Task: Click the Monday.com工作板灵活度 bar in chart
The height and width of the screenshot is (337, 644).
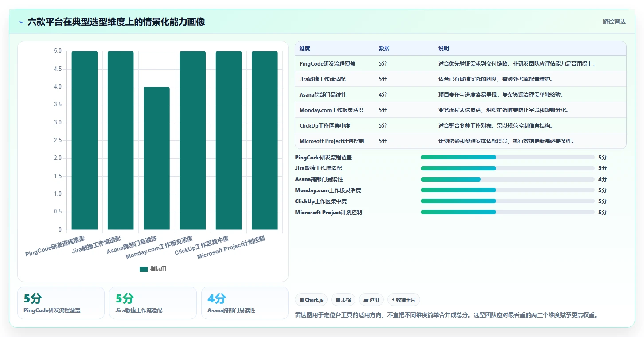Action: (x=193, y=140)
